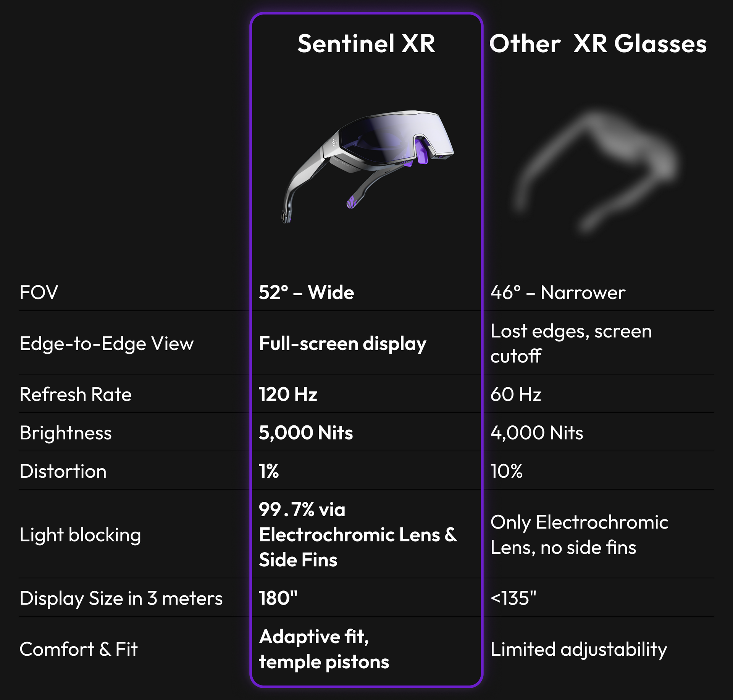Select the Sentinel XR column heading
733x700 pixels.
pos(366,44)
